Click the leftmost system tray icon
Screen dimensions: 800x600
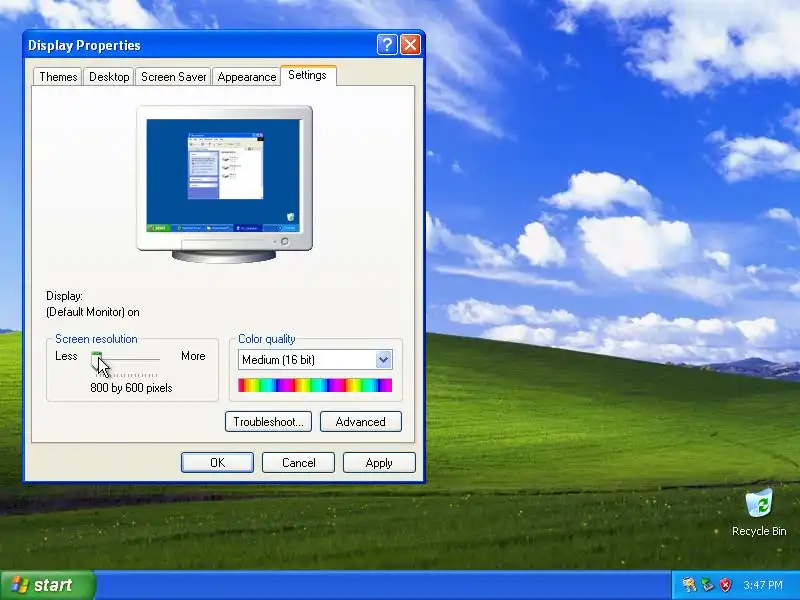(689, 585)
